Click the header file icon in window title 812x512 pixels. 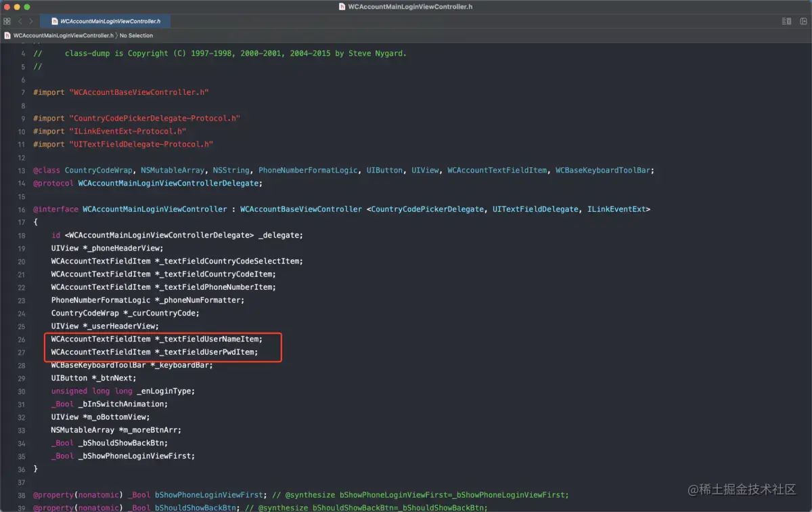coord(342,7)
